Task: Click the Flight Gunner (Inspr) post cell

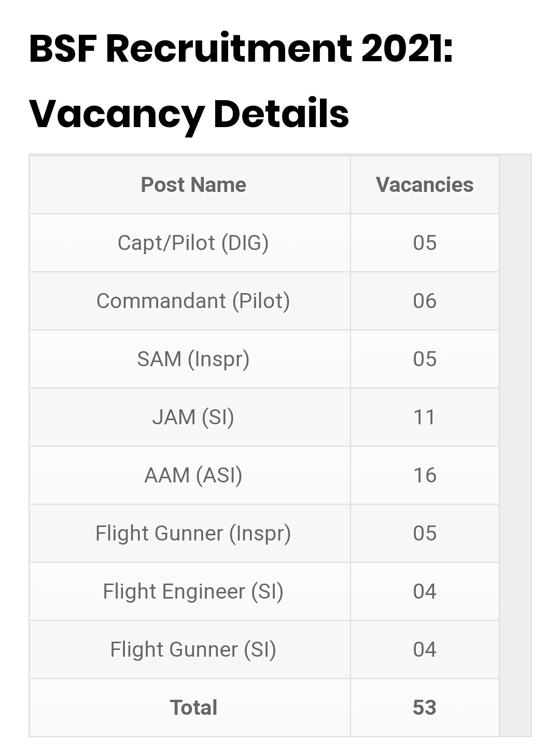Action: coord(193,533)
